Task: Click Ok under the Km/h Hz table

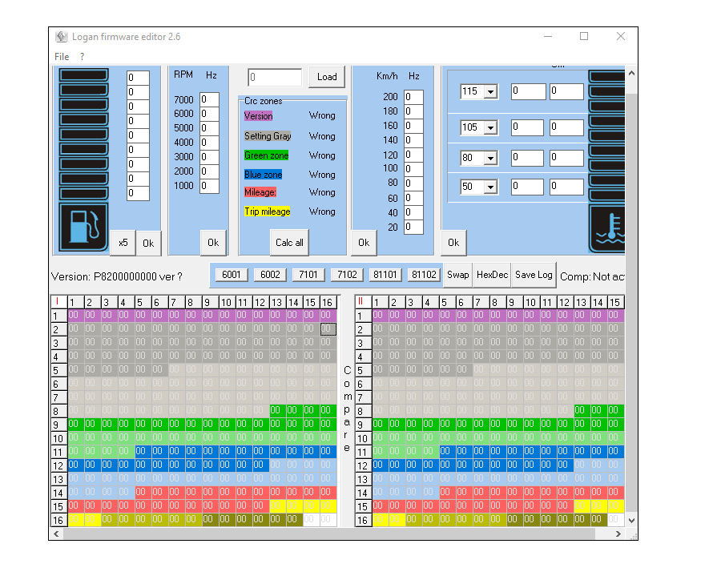Action: 364,242
